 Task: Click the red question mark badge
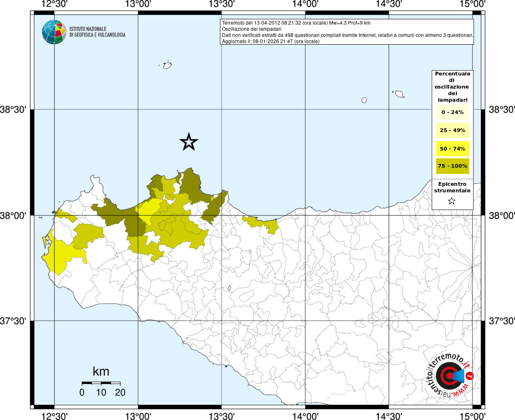[470, 375]
